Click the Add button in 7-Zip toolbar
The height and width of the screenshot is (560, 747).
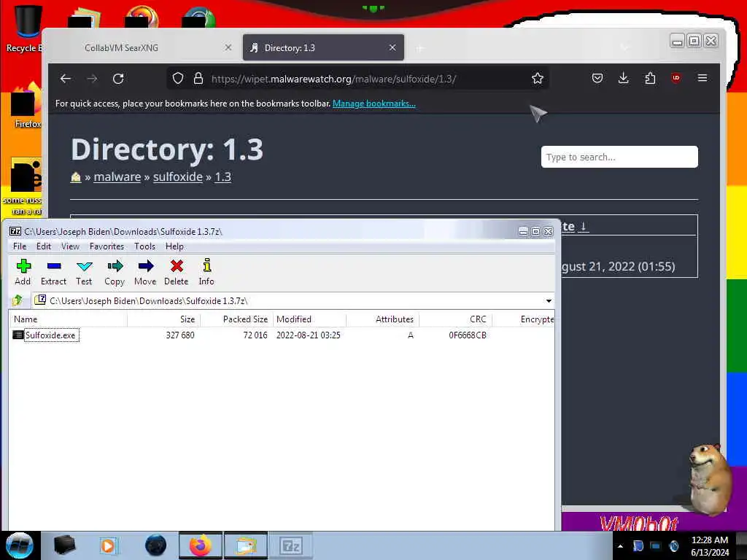(x=23, y=272)
